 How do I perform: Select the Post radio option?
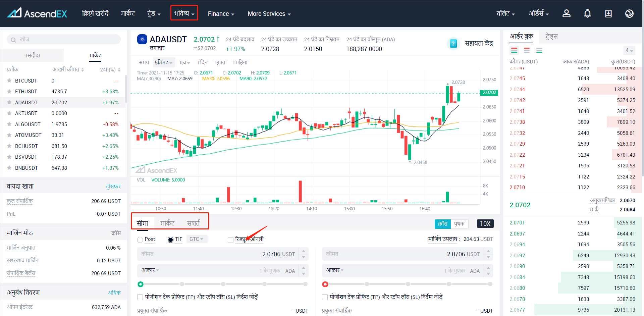140,240
